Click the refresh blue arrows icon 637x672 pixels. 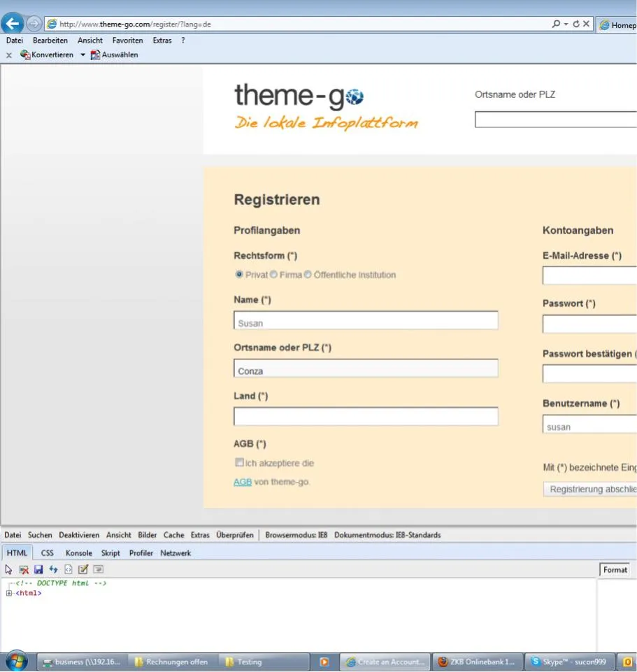53,570
